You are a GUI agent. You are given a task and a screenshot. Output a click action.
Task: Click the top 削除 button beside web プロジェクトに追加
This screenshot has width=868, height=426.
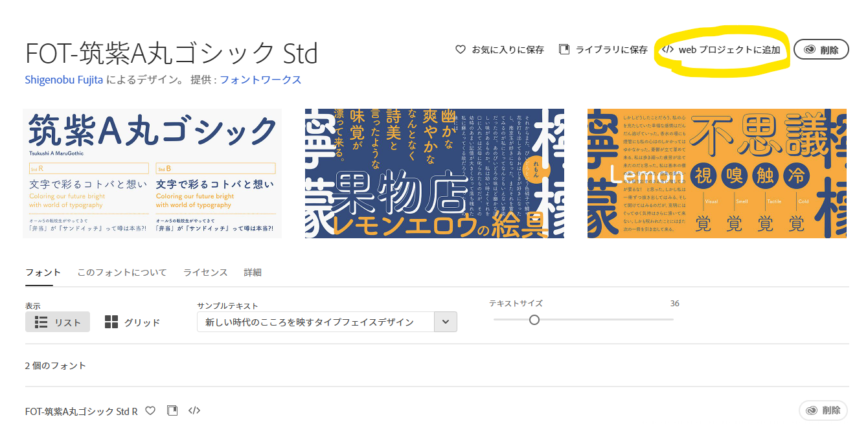(821, 49)
